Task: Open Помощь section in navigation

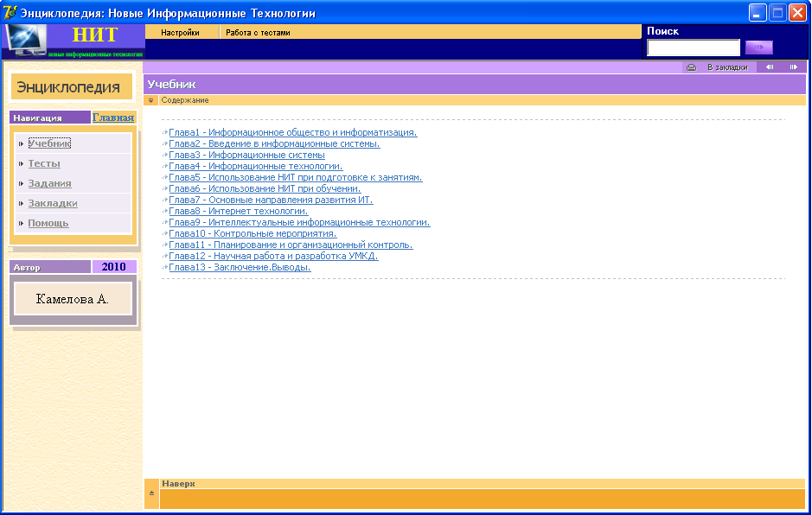Action: point(48,223)
